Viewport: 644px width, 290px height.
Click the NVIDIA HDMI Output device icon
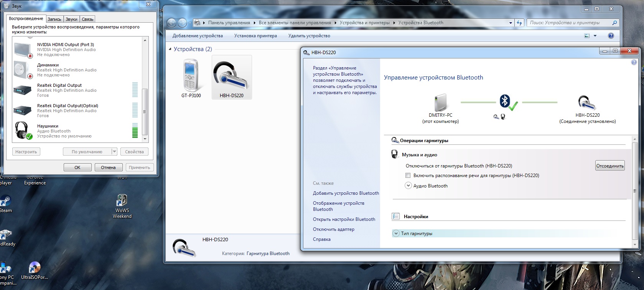click(x=23, y=50)
